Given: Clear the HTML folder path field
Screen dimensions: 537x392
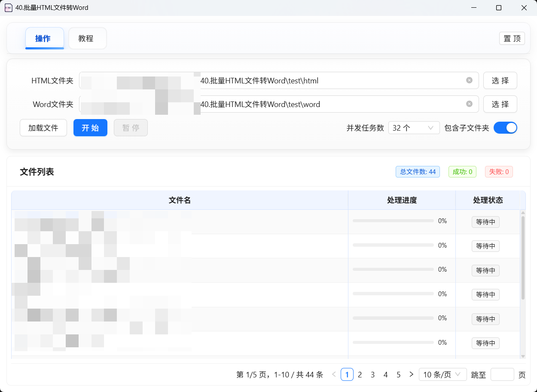Looking at the screenshot, I should [x=469, y=80].
